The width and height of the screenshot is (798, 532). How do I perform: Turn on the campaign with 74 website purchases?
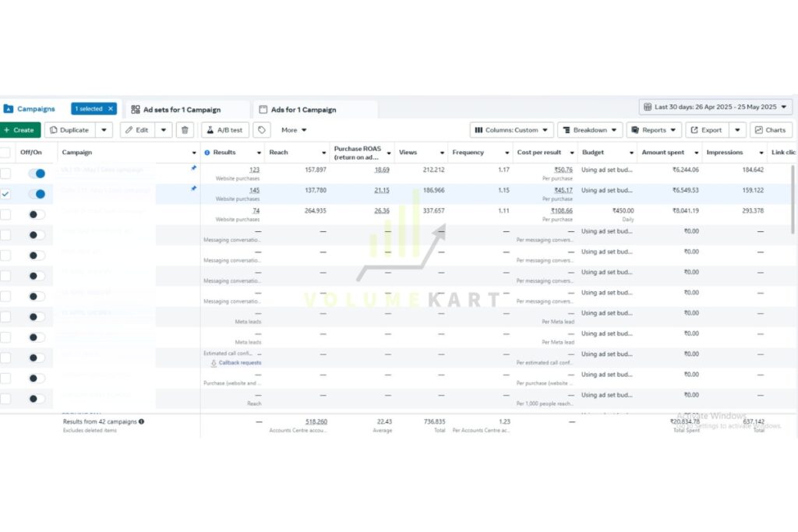pos(37,215)
